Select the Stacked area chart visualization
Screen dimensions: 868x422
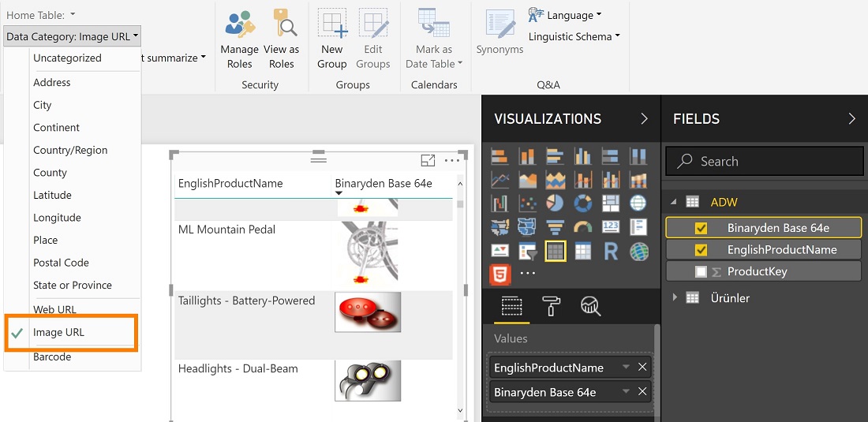pyautogui.click(x=556, y=180)
